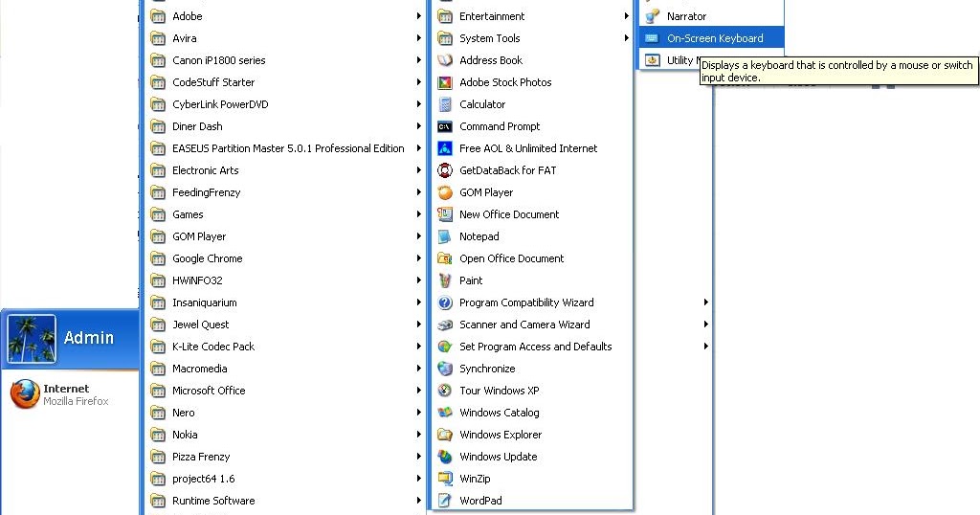980x515 pixels.
Task: Expand the Google Chrome submenu arrow
Action: 419,258
